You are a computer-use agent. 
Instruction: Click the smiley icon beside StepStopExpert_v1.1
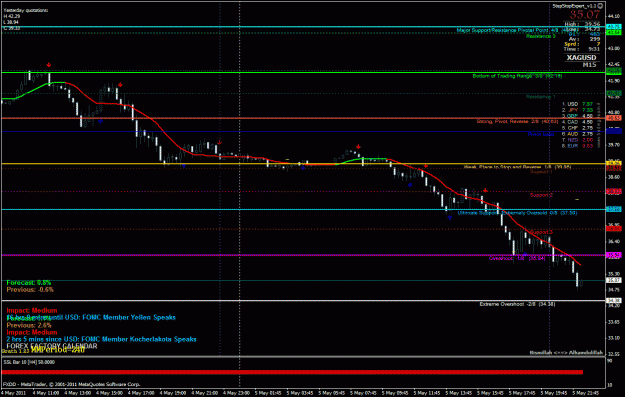(600, 6)
